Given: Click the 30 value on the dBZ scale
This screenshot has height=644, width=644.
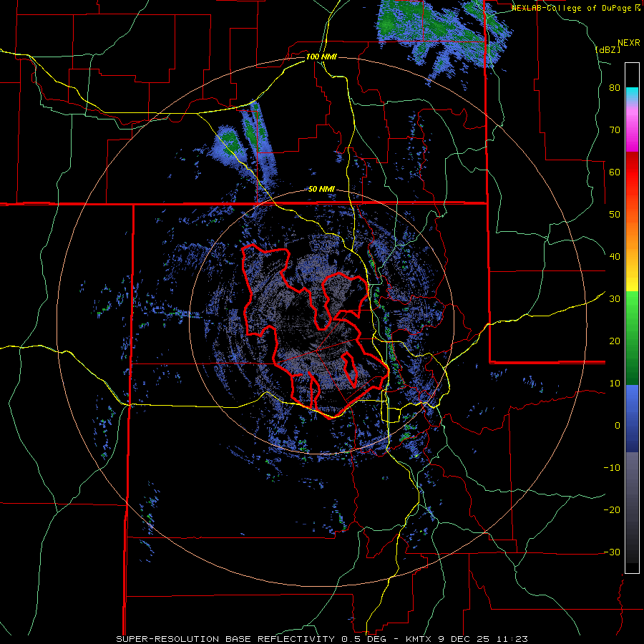Looking at the screenshot, I should [x=615, y=299].
